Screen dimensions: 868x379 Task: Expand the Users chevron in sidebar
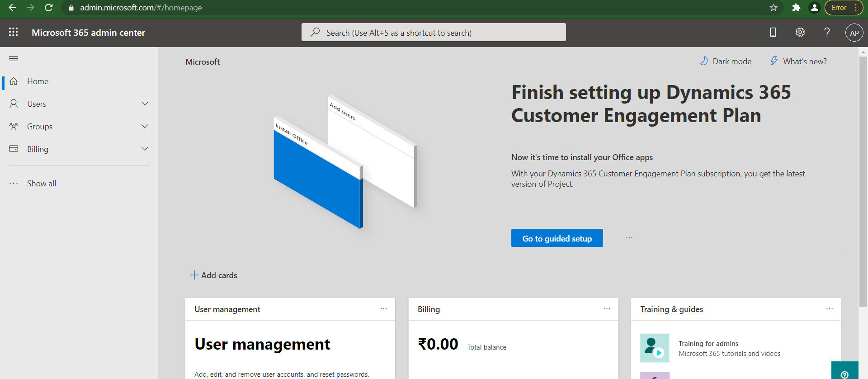pos(145,104)
